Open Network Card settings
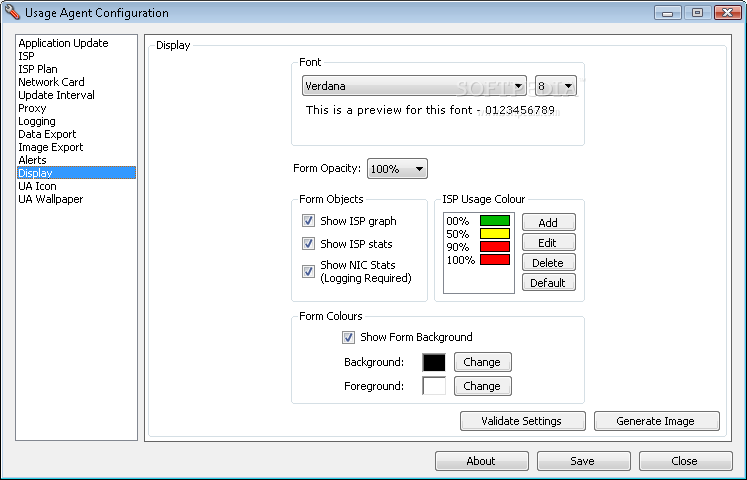 (x=51, y=82)
